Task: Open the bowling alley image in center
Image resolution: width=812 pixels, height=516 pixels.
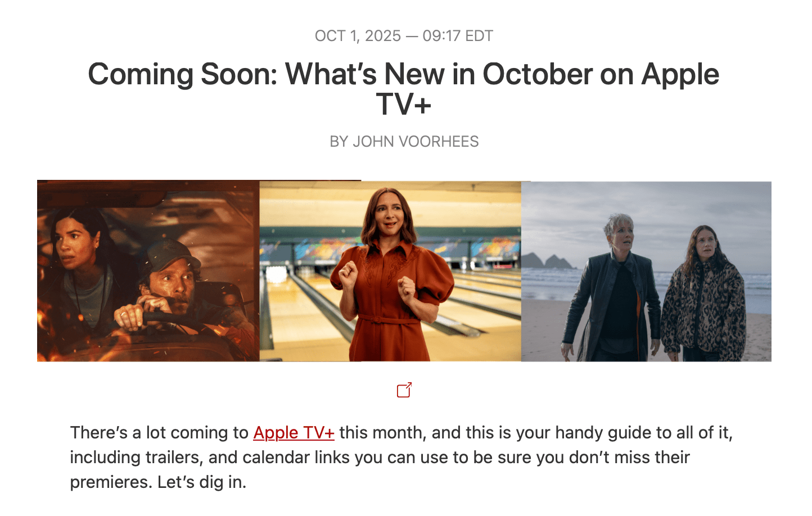Action: pos(390,271)
